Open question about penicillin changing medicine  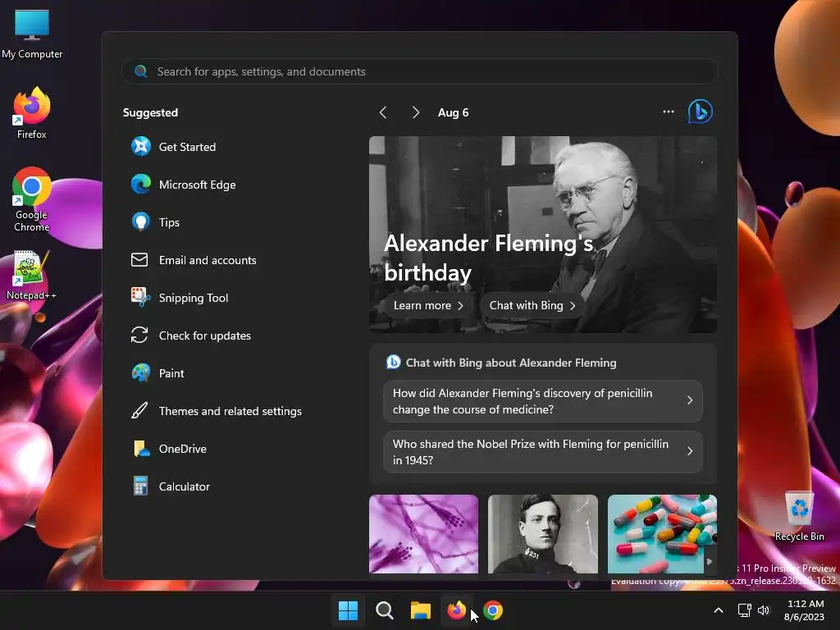(x=543, y=401)
